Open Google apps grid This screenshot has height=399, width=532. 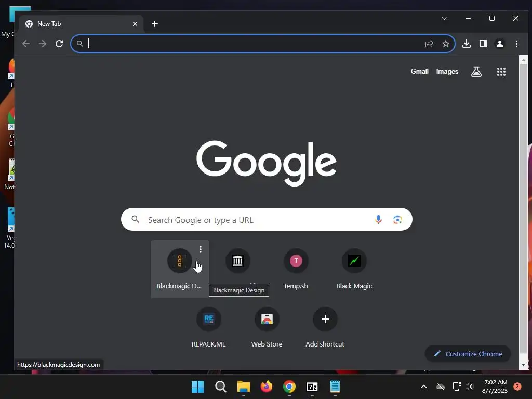[501, 72]
